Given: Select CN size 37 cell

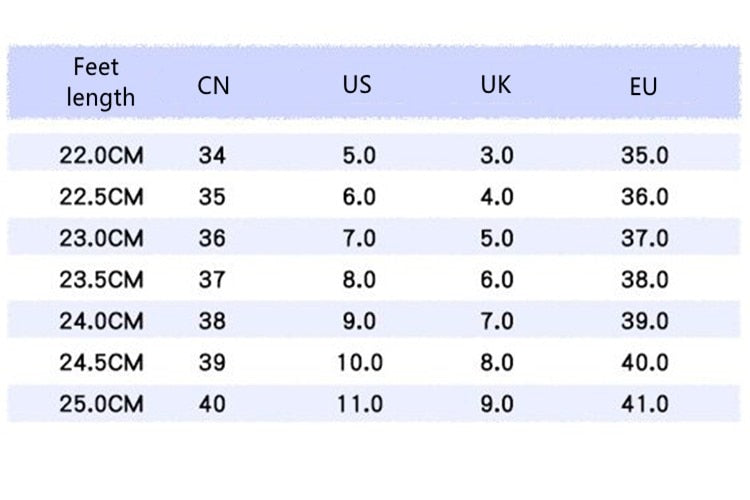Looking at the screenshot, I should click(x=212, y=279).
